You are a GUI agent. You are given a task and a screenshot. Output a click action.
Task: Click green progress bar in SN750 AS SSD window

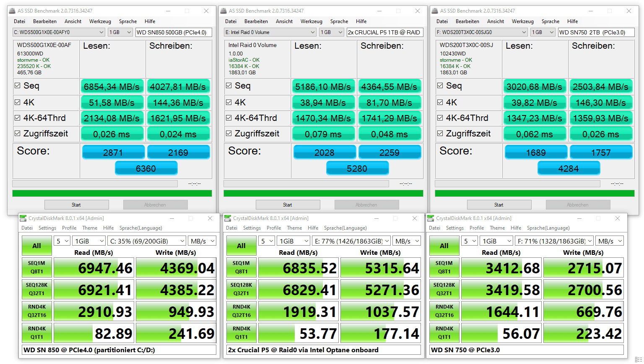coord(535,194)
